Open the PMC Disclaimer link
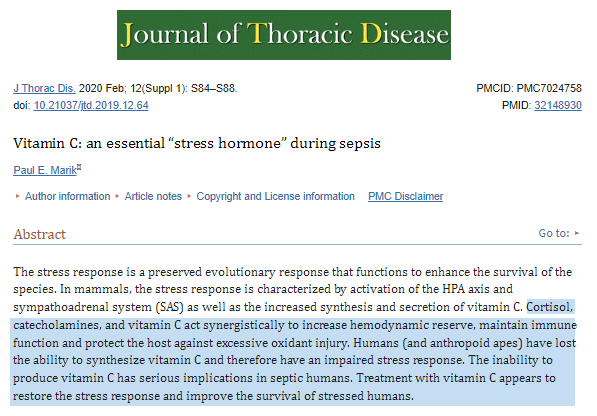This screenshot has width=597, height=416. click(x=405, y=196)
